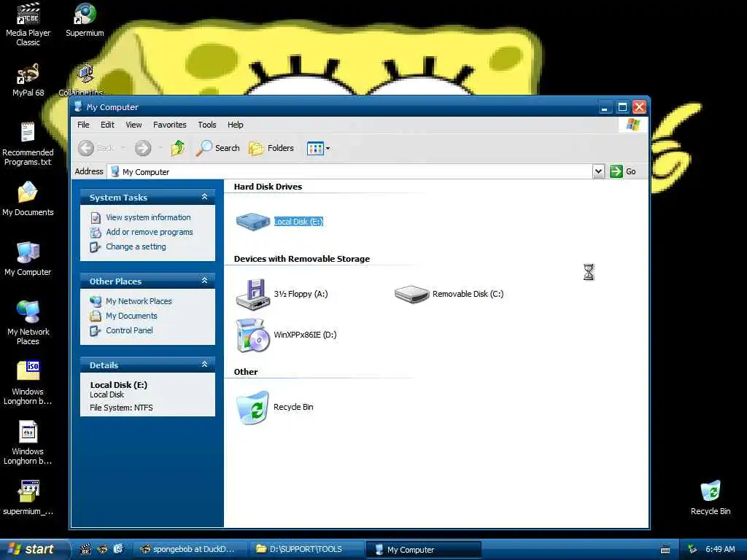Screen dimensions: 747x560
Task: Click the Hard Disk Drives group header
Action: point(268,187)
